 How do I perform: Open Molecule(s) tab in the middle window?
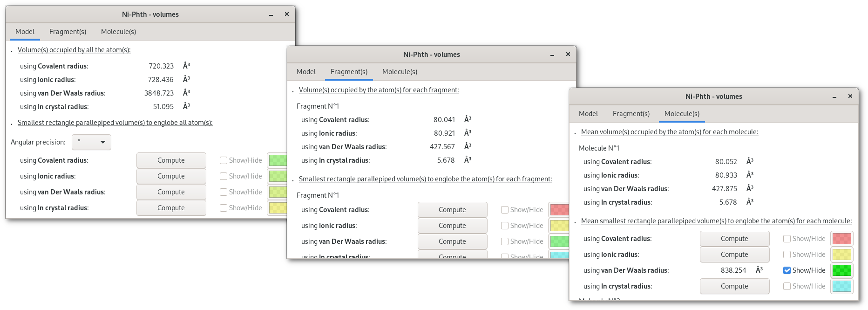click(x=400, y=72)
